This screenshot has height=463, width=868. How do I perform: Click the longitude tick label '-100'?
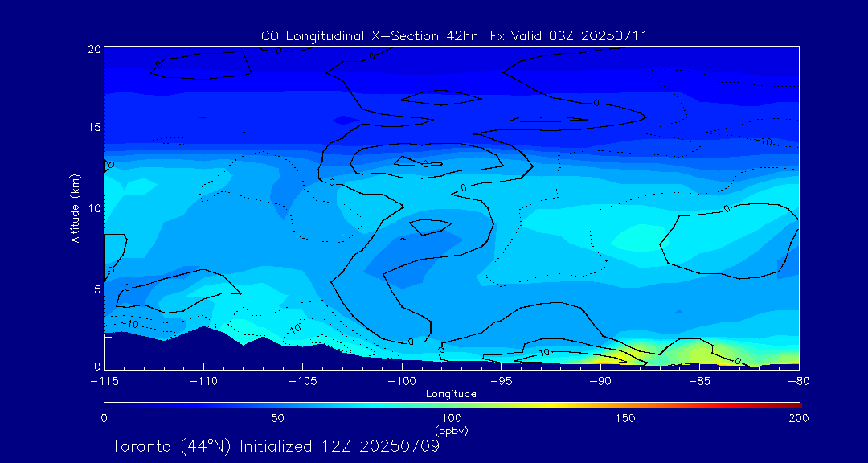[x=401, y=382]
